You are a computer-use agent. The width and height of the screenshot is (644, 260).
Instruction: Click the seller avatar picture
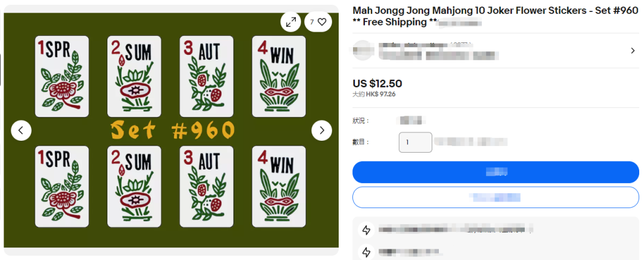pos(363,51)
